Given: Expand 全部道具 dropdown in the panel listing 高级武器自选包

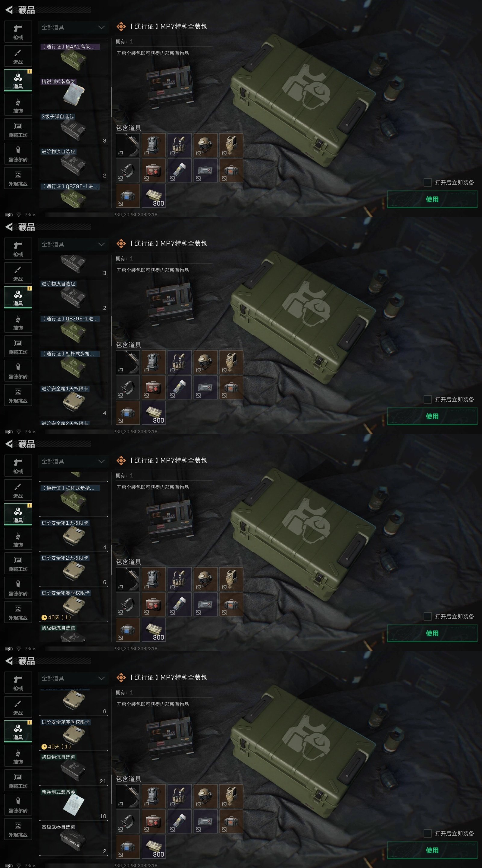Looking at the screenshot, I should [x=74, y=678].
